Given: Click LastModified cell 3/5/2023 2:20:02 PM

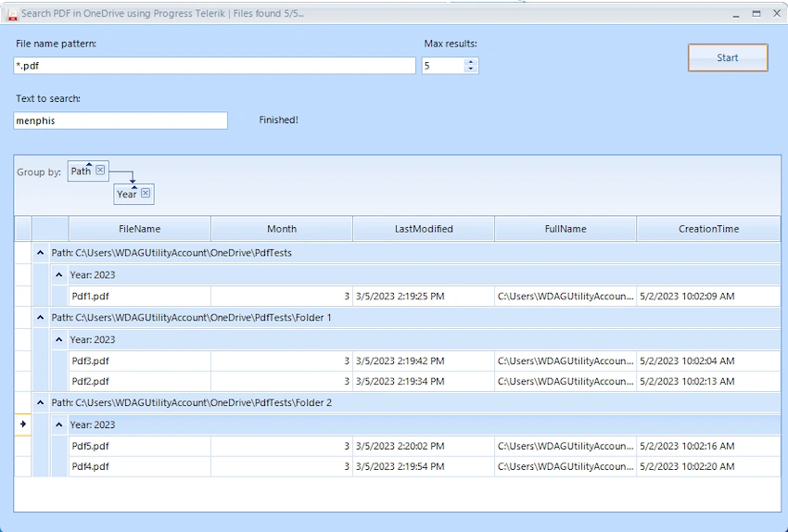Looking at the screenshot, I should click(x=424, y=446).
